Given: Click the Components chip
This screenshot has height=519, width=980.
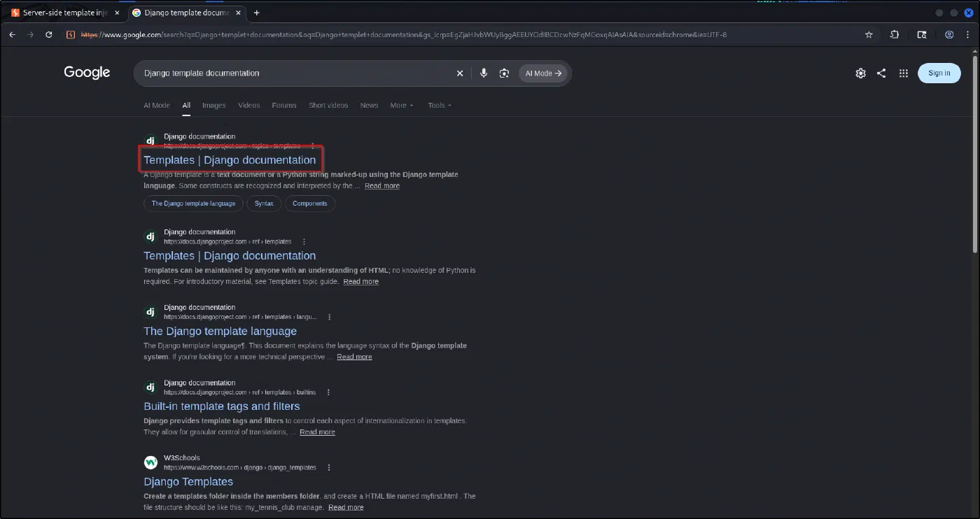Looking at the screenshot, I should [x=310, y=204].
